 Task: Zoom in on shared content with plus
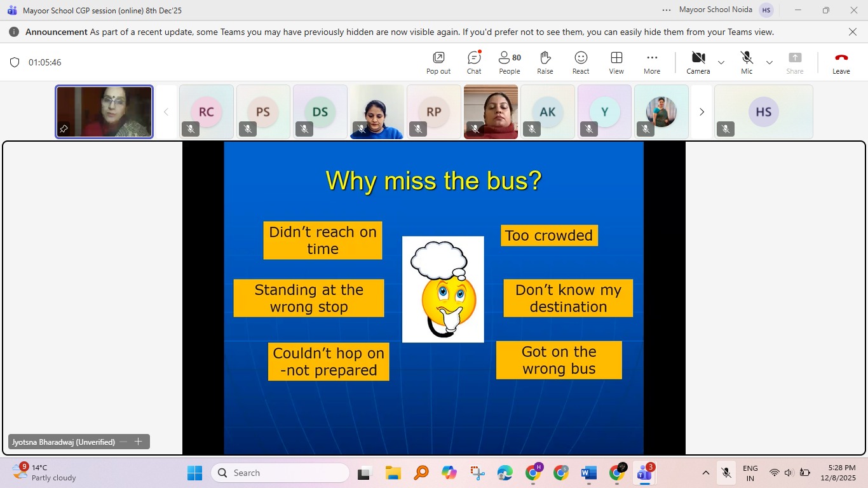coord(138,442)
